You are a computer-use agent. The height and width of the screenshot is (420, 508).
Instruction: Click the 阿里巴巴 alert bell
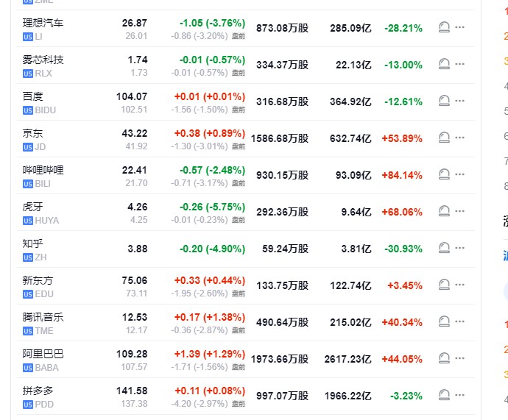(444, 359)
